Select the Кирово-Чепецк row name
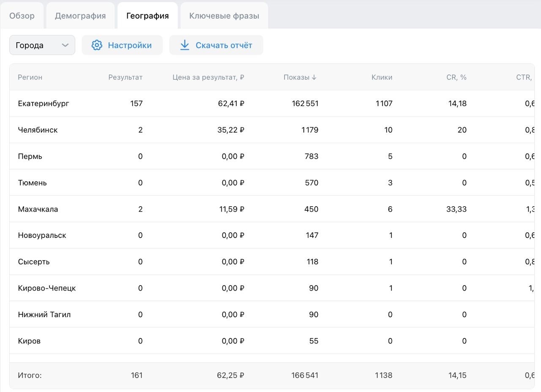 47,288
